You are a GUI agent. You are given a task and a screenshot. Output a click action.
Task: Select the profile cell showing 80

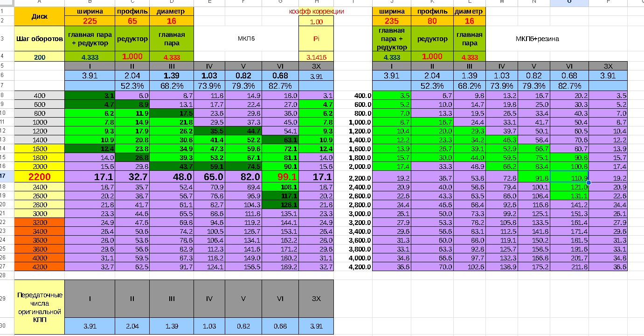click(x=432, y=21)
